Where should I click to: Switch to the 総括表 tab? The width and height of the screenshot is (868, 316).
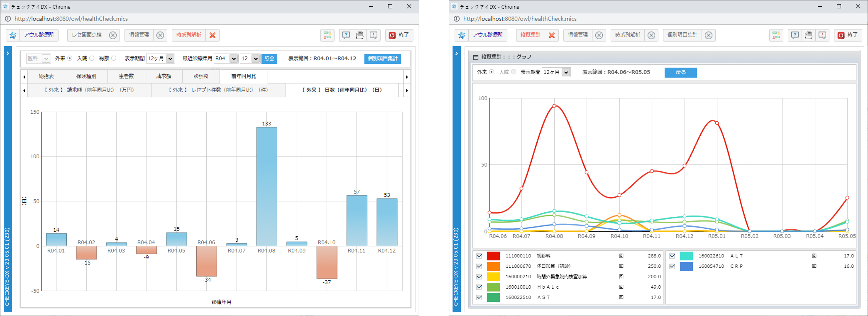point(46,77)
